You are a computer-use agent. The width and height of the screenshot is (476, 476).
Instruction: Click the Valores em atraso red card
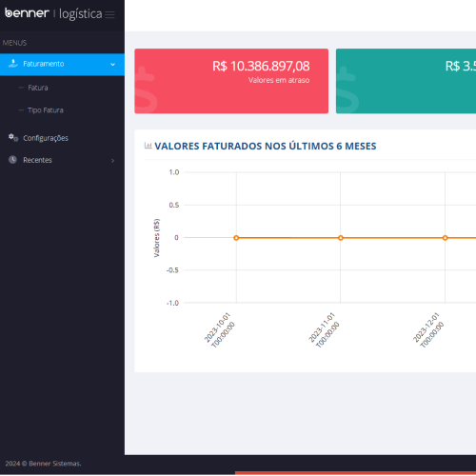coord(231,81)
